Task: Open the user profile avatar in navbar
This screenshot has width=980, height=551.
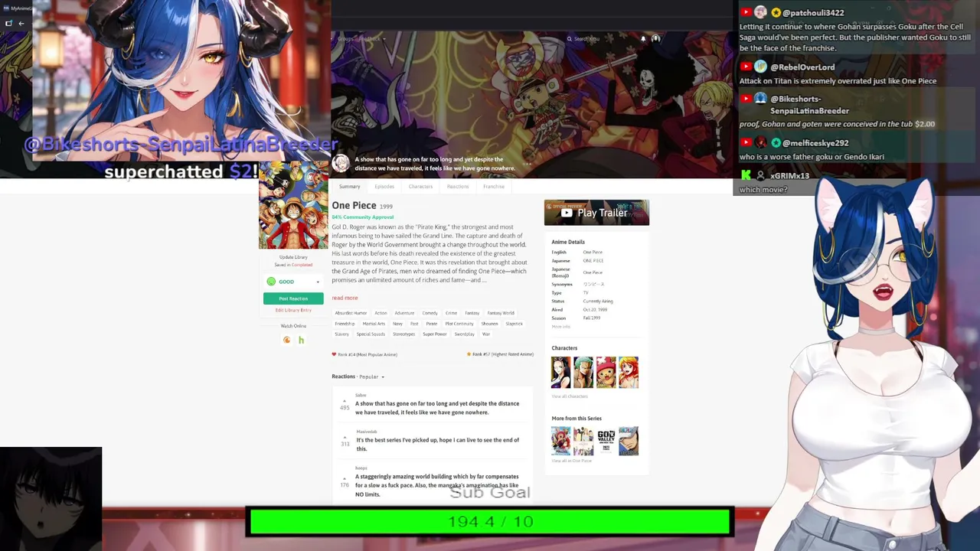Action: [655, 38]
